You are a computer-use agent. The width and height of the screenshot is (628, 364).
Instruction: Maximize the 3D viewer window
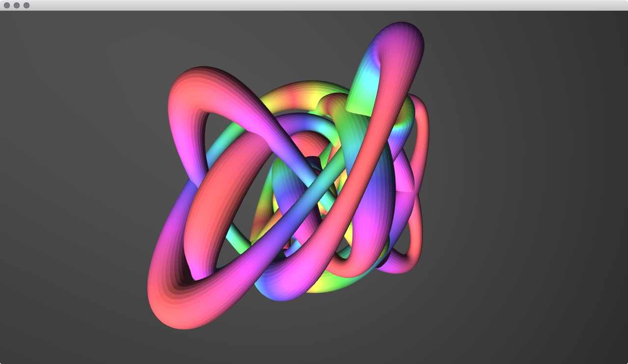pos(26,5)
